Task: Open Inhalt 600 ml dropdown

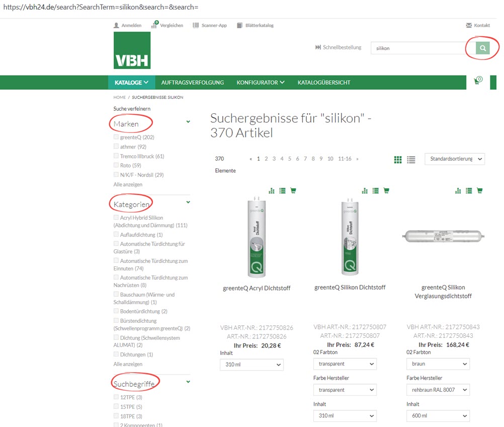Action: 438,416
